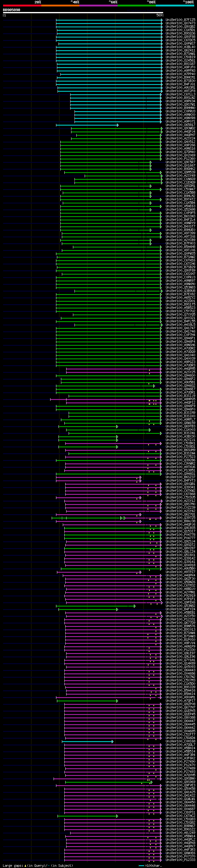Open hit UniRef100_Q07473
The width and height of the screenshot is (197, 868).
click(x=180, y=23)
